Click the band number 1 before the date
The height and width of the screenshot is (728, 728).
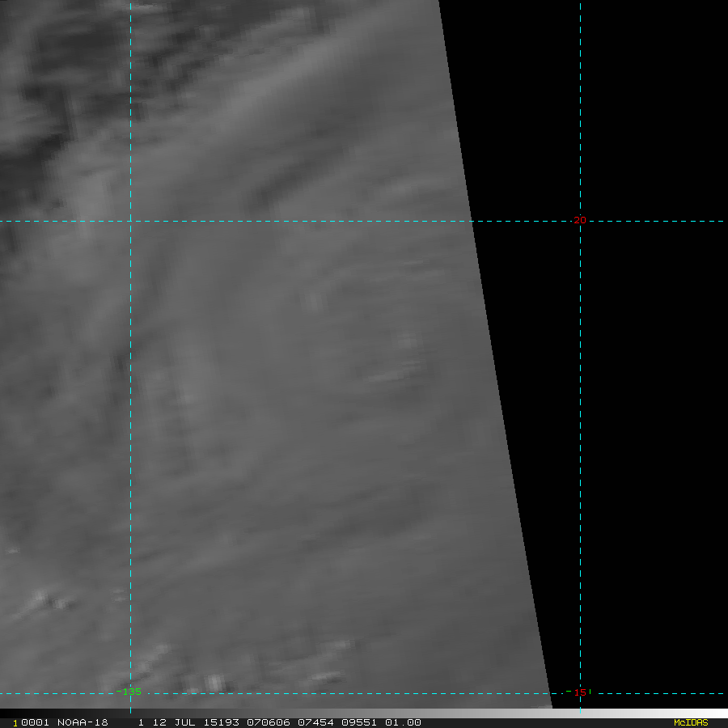pos(141,722)
